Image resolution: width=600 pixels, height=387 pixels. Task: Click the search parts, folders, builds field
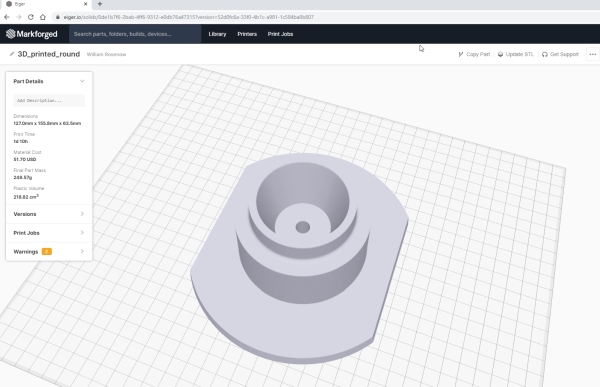135,34
